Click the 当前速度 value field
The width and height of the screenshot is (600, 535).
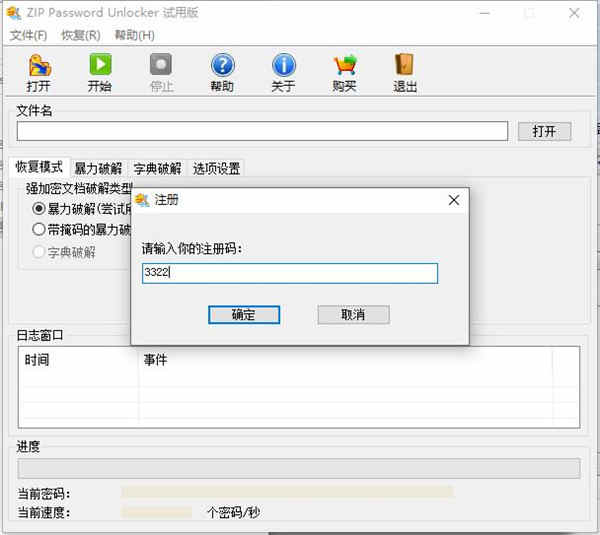point(157,512)
